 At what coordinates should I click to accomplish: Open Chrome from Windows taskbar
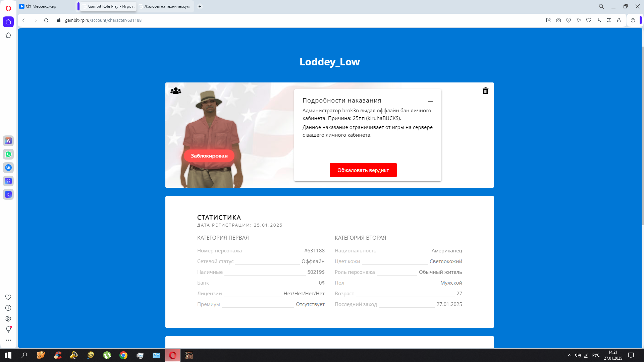123,355
